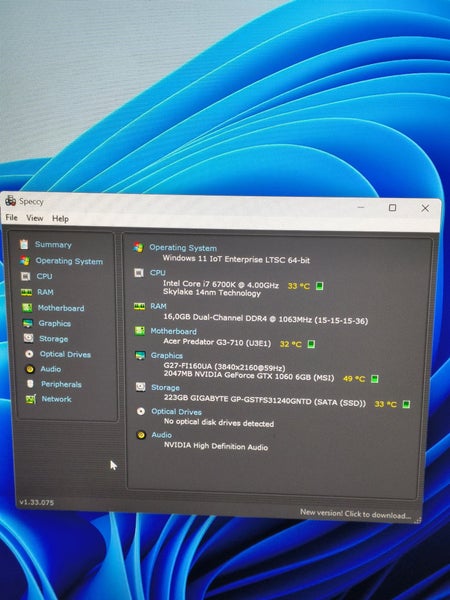Click the Graphics icon in summary pane
The width and height of the screenshot is (450, 600).
[140, 355]
